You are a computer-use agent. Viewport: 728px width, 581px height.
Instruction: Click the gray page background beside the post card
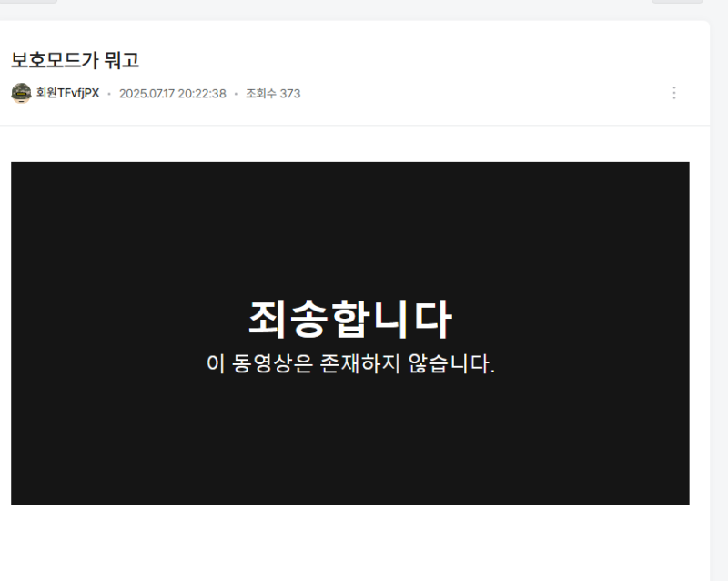tap(719, 273)
